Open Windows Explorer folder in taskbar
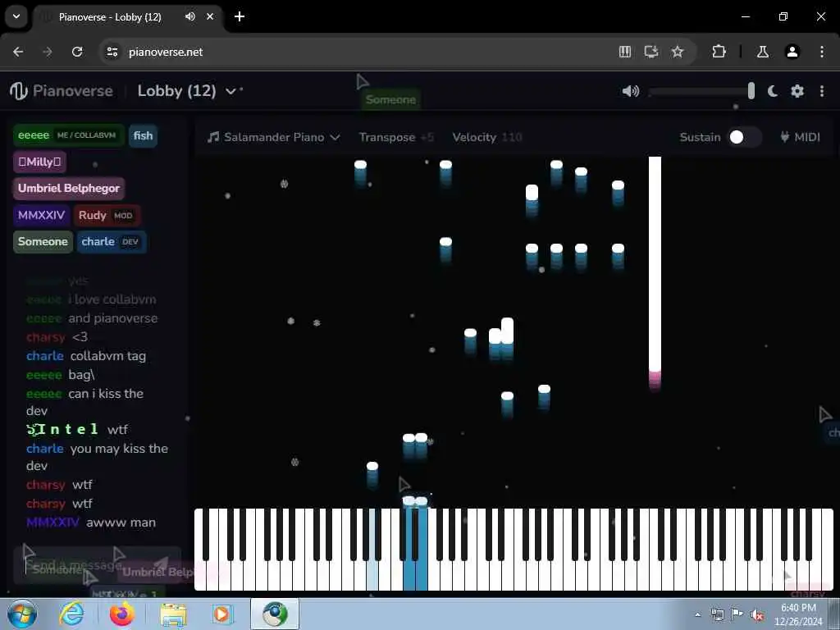The image size is (840, 630). click(173, 614)
